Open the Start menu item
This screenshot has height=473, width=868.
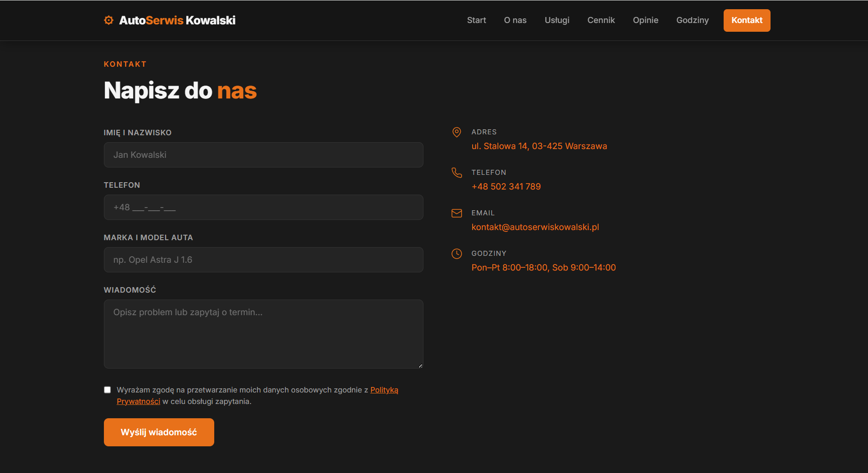coord(476,20)
